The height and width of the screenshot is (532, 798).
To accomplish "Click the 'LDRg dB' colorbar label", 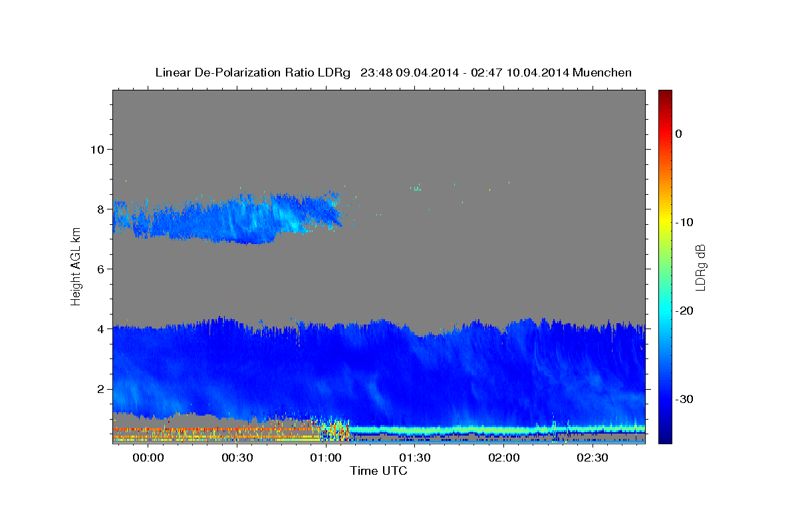I will 700,267.
